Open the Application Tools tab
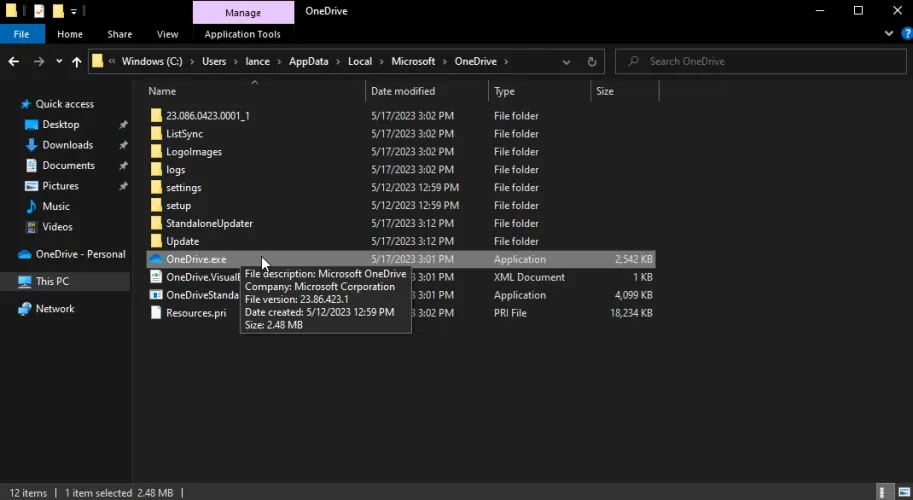913x500 pixels. click(242, 34)
